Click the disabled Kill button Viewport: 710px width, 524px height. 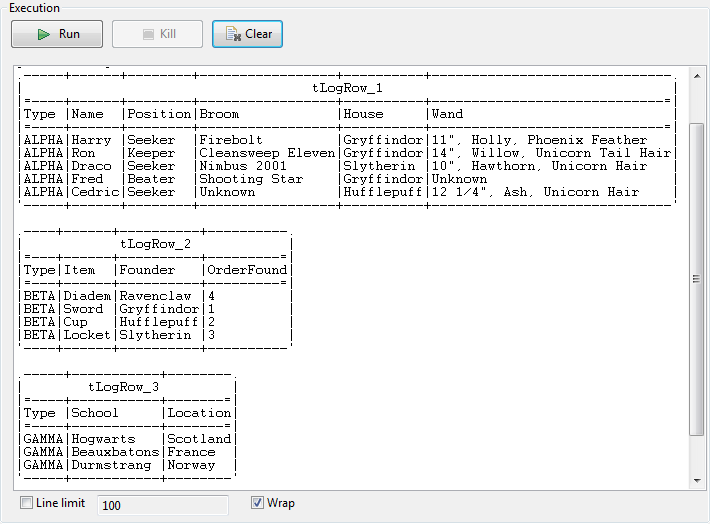tap(157, 34)
